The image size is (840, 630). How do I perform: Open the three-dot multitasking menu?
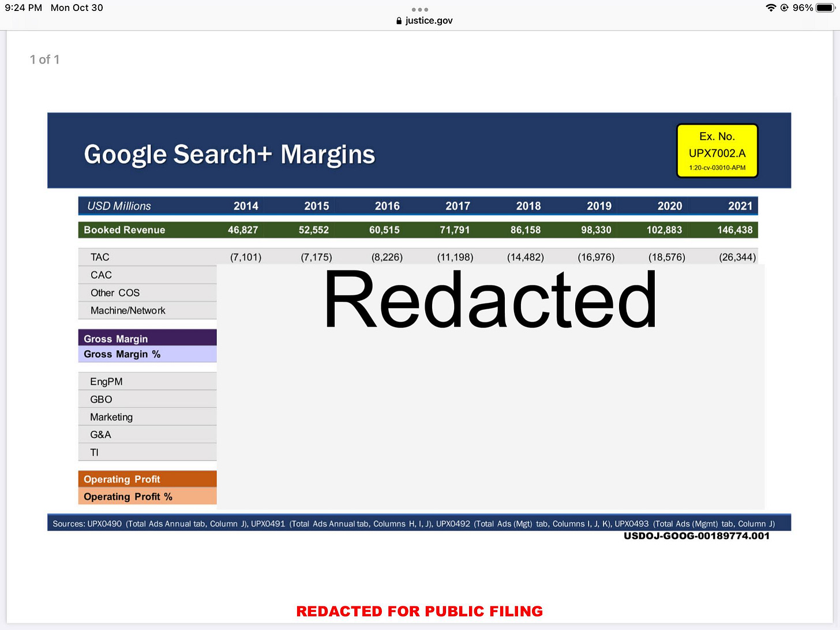point(420,9)
